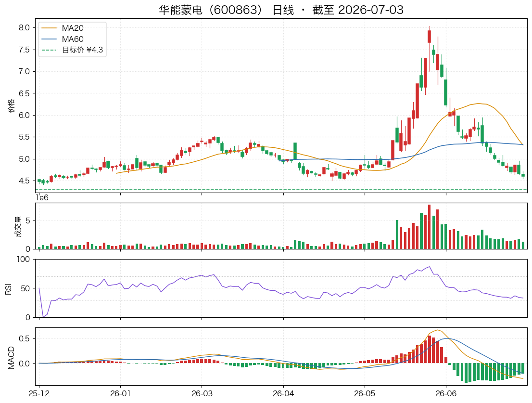Click the highest red volume bar
This screenshot has height=403, width=532.
pyautogui.click(x=430, y=227)
